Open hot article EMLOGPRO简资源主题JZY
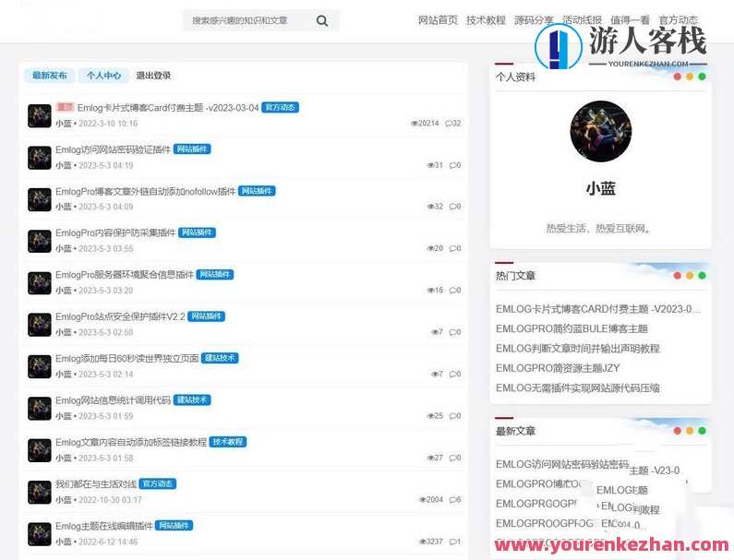The image size is (734, 560). tap(558, 368)
